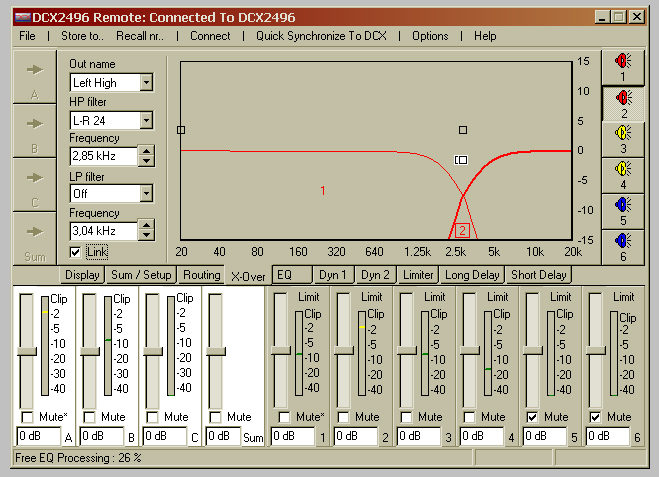The height and width of the screenshot is (477, 659).
Task: Enable the Link checkbox
Action: coord(75,252)
